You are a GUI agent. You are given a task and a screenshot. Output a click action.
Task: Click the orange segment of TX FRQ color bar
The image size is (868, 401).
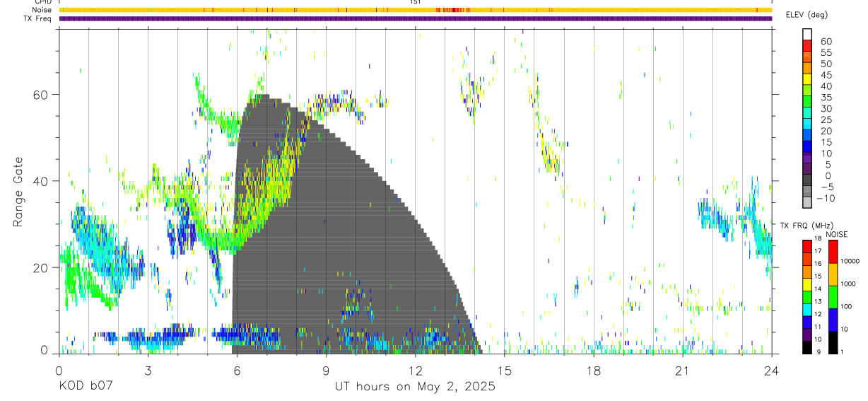807,272
